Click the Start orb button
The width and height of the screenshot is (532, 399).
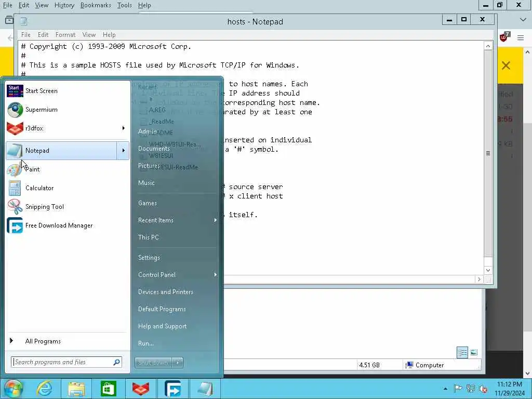pyautogui.click(x=13, y=389)
